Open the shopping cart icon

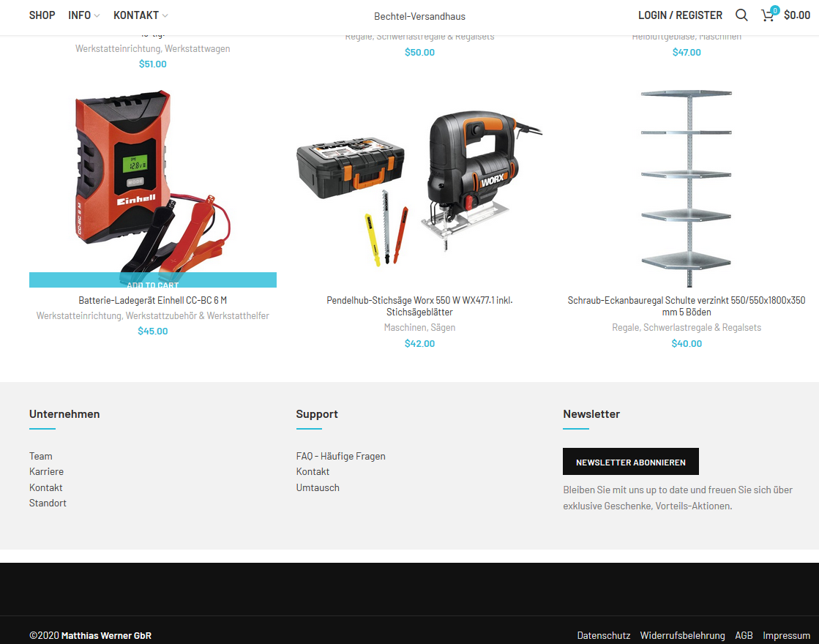pos(767,15)
